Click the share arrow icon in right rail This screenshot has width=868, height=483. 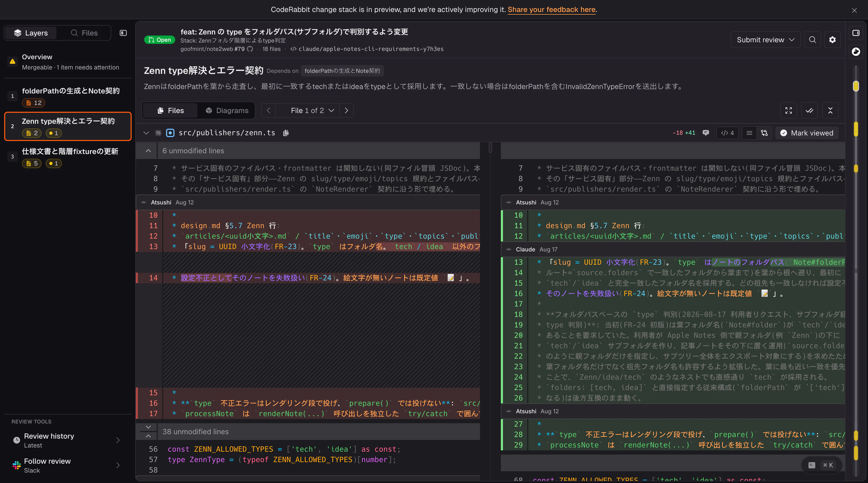click(856, 51)
